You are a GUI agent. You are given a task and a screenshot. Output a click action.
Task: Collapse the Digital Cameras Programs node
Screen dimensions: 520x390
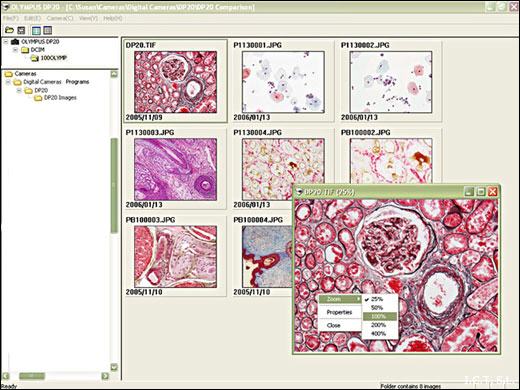coord(8,82)
